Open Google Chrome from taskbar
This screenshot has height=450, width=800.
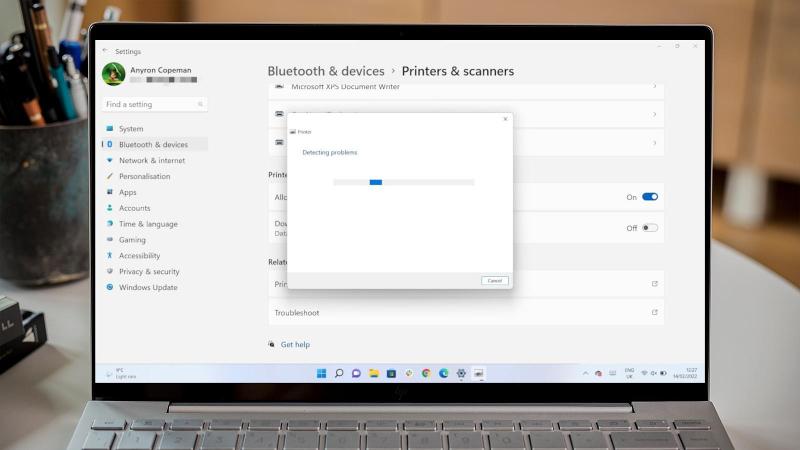[426, 373]
